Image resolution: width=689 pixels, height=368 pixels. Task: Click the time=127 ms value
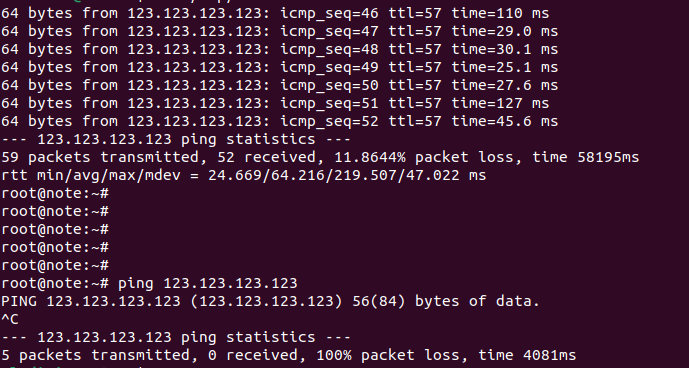pos(500,103)
